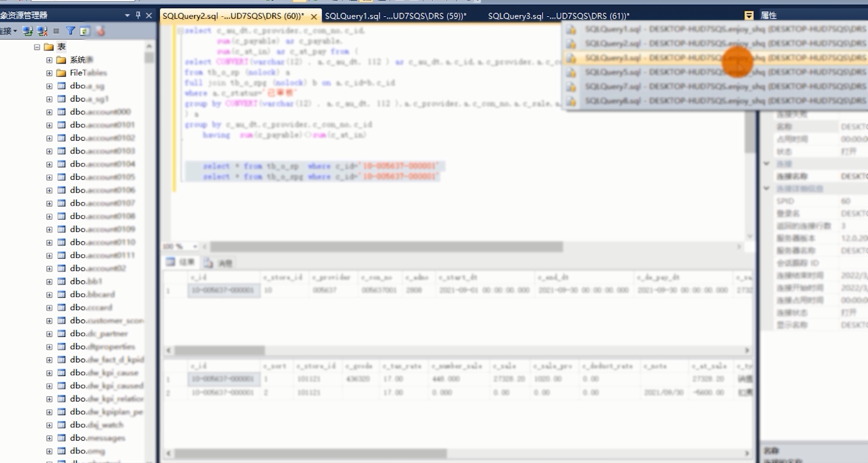
Task: Select the dbo.account0103 table
Action: pos(102,151)
